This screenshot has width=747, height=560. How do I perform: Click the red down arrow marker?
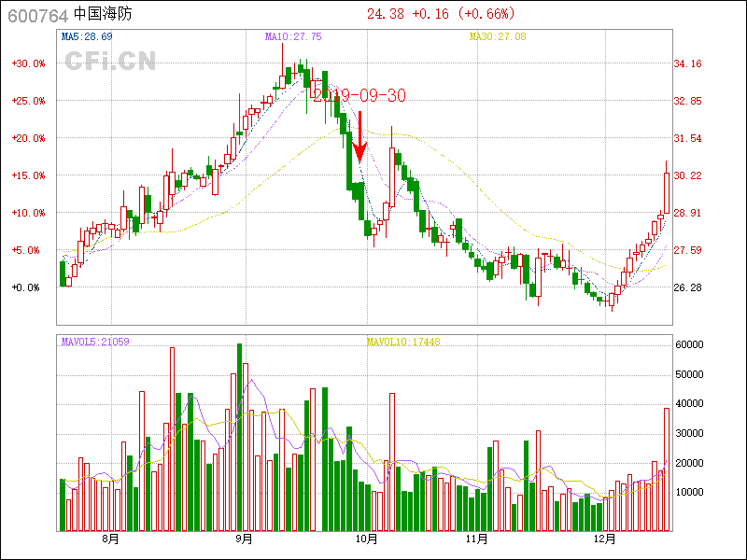click(x=359, y=137)
